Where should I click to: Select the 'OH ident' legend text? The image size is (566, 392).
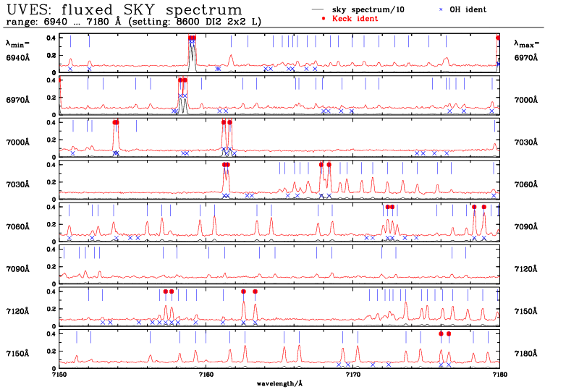[x=468, y=9]
